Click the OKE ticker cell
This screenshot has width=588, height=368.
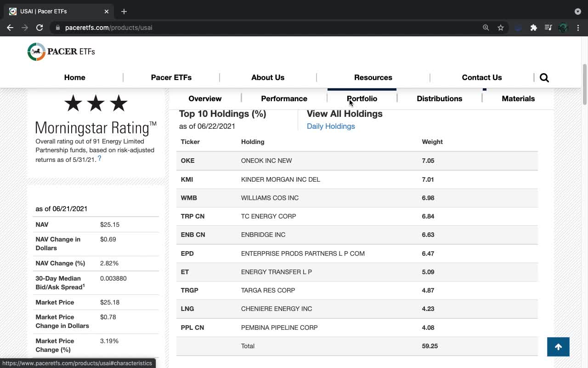pyautogui.click(x=187, y=161)
